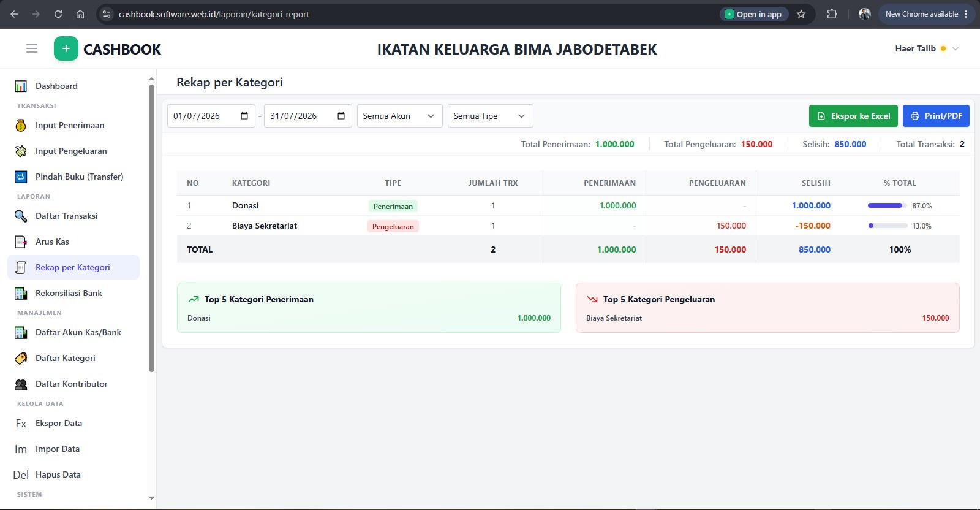The height and width of the screenshot is (510, 980).
Task: Click the Biaya Sekretariat category cell in table
Action: click(265, 226)
